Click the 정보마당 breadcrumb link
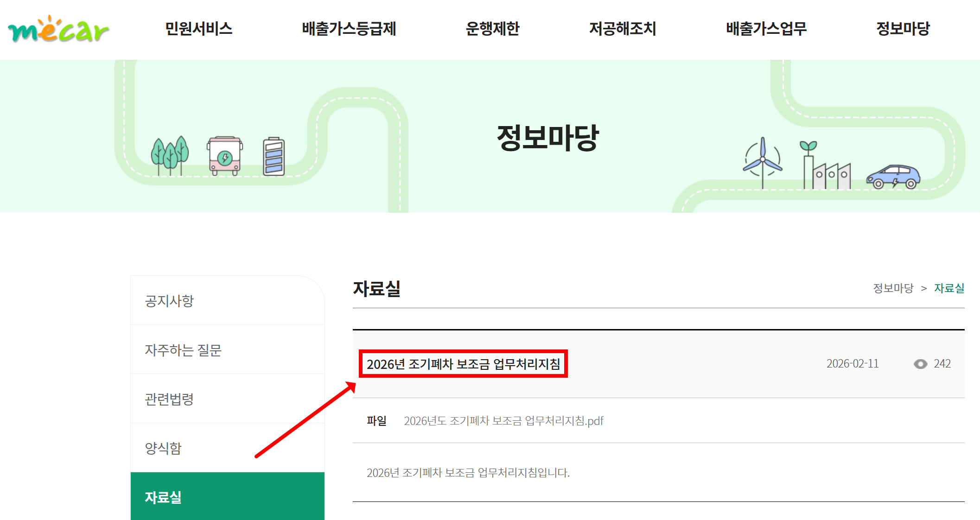Screen dimensions: 980x520 tap(893, 288)
